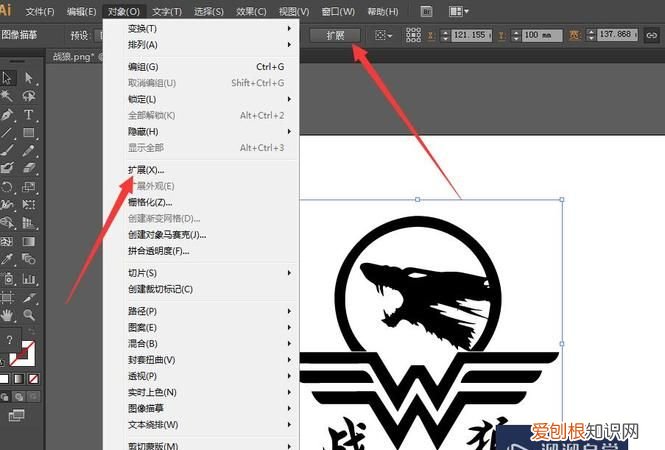Select the Column Graph tool
The height and width of the screenshot is (450, 665).
click(29, 279)
